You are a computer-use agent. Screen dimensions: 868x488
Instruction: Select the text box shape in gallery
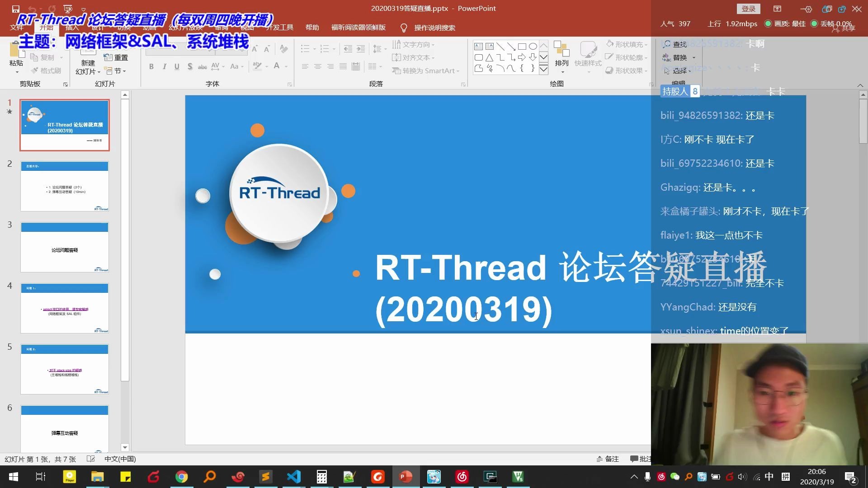478,47
